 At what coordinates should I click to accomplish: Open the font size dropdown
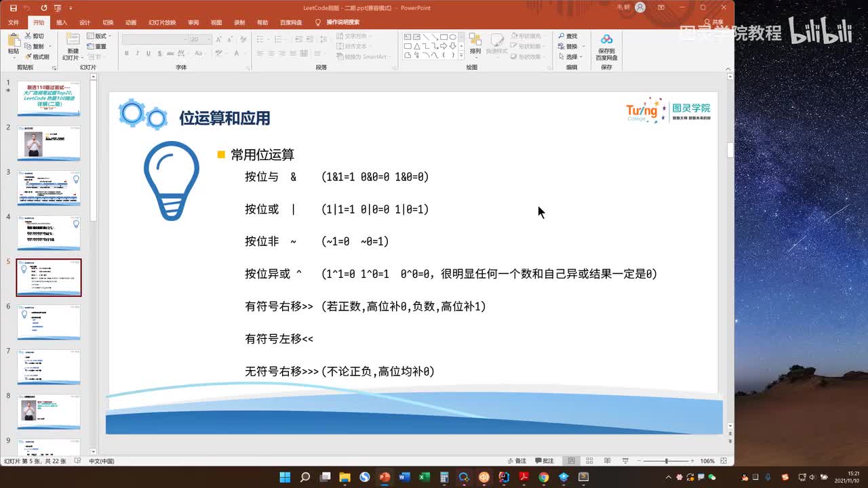tap(208, 39)
